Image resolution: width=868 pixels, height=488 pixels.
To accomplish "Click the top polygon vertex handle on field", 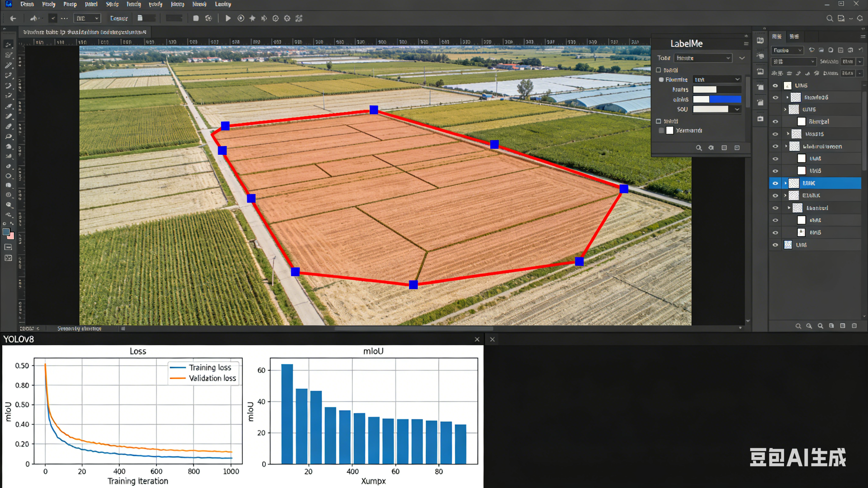I will 373,110.
